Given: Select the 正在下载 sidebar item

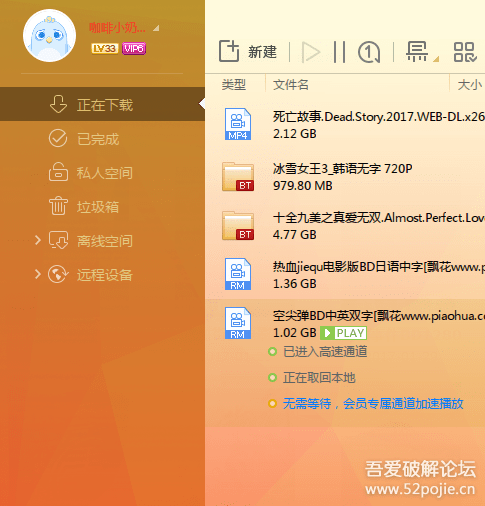Looking at the screenshot, I should click(x=102, y=104).
